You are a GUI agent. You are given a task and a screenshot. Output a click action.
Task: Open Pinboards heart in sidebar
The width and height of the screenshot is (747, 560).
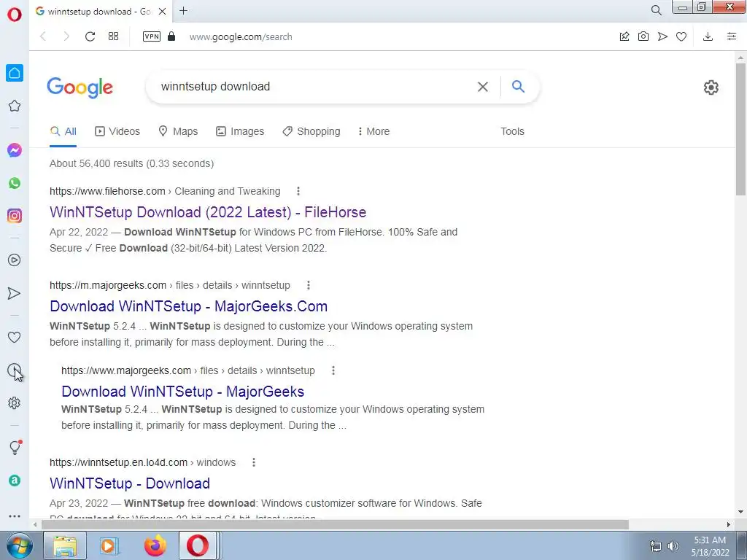coord(15,337)
